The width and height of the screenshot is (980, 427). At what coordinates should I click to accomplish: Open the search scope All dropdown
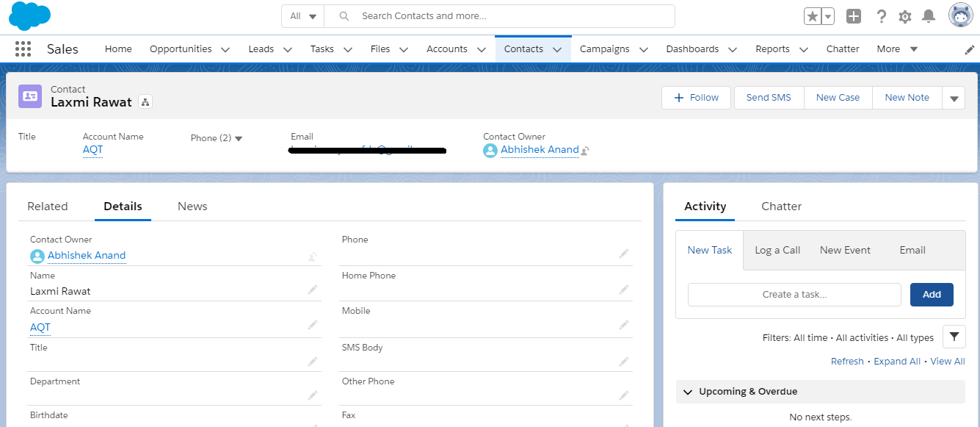[302, 16]
